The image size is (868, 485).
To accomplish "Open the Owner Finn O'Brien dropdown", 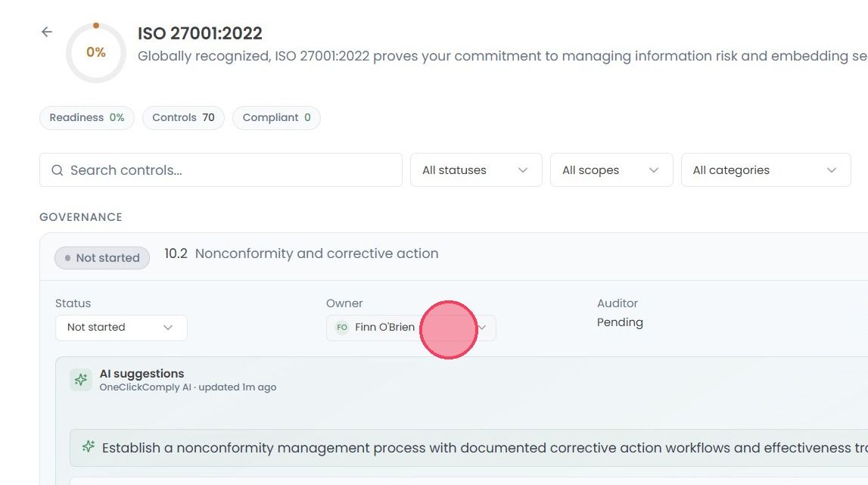I will click(411, 327).
